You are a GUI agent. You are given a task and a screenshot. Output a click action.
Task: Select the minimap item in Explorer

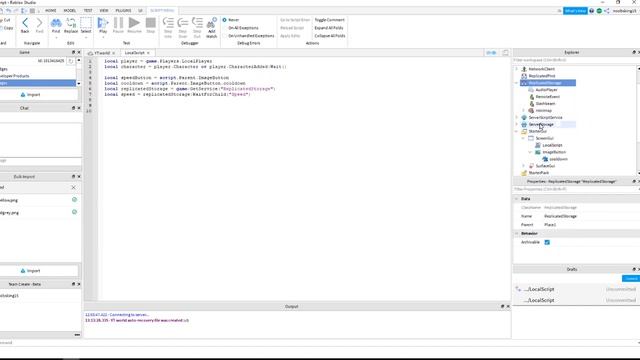coord(543,110)
